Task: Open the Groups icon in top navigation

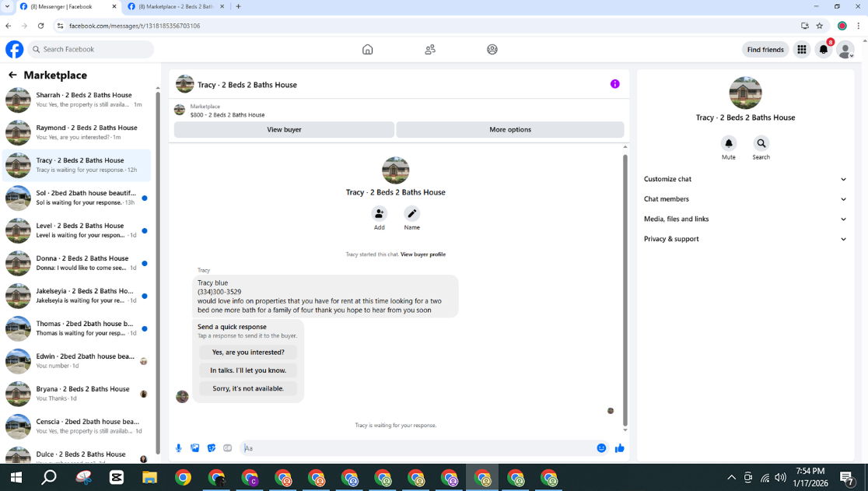Action: (492, 49)
